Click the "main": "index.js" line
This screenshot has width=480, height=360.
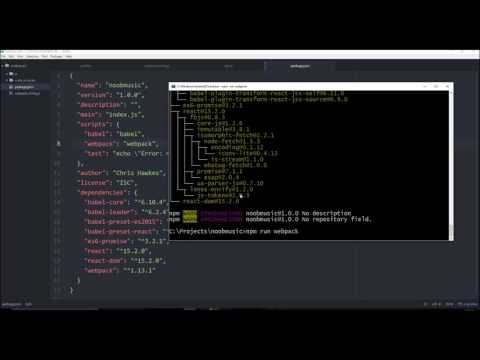(x=111, y=115)
